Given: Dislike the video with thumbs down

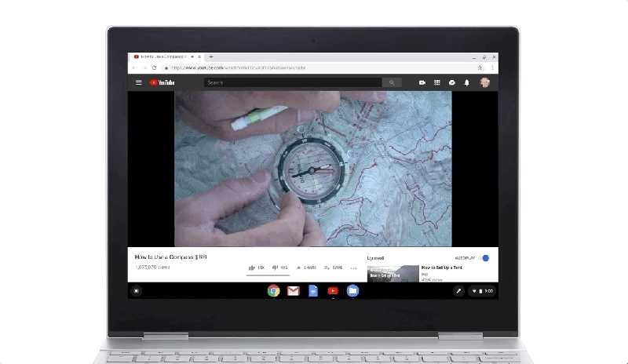Looking at the screenshot, I should point(279,268).
